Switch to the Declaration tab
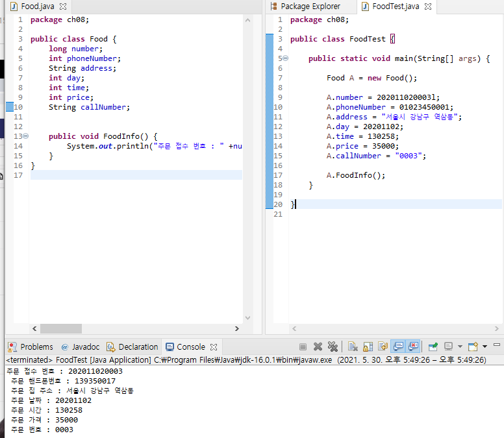Image resolution: width=504 pixels, height=438 pixels. (x=132, y=347)
